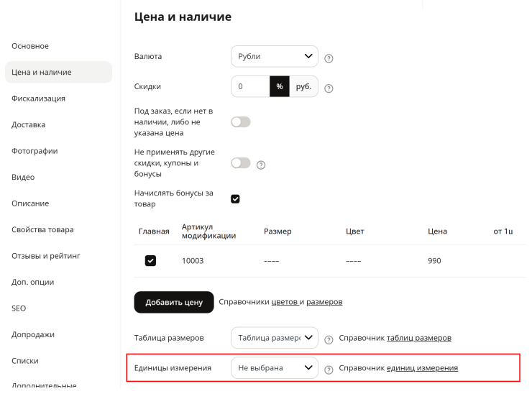Uncheck the Начислять бонусы за товар checkbox
The height and width of the screenshot is (399, 532).
235,199
